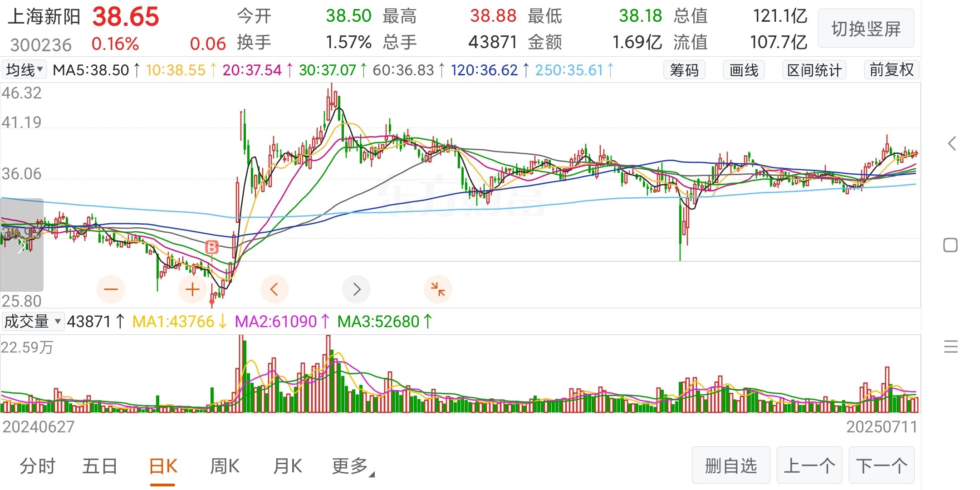Tap 流值 107.7亿 float value
Viewport: 980px width, 490px height.
coord(779,42)
